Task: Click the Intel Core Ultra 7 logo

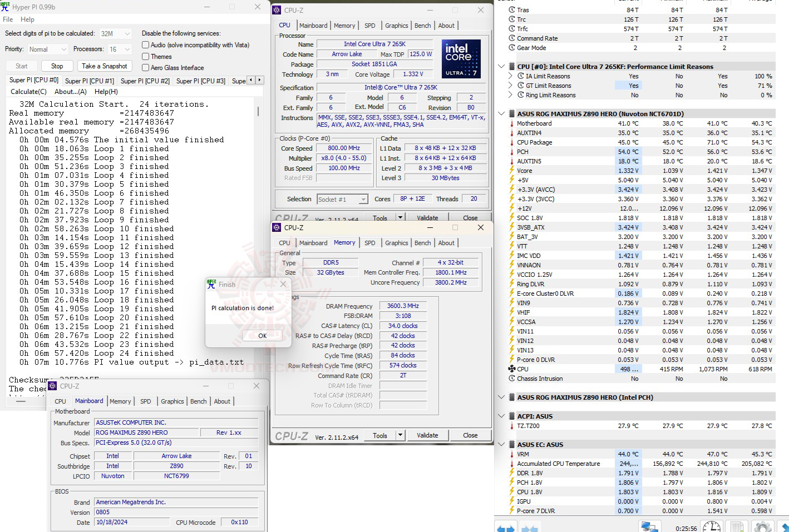Action: click(x=461, y=58)
